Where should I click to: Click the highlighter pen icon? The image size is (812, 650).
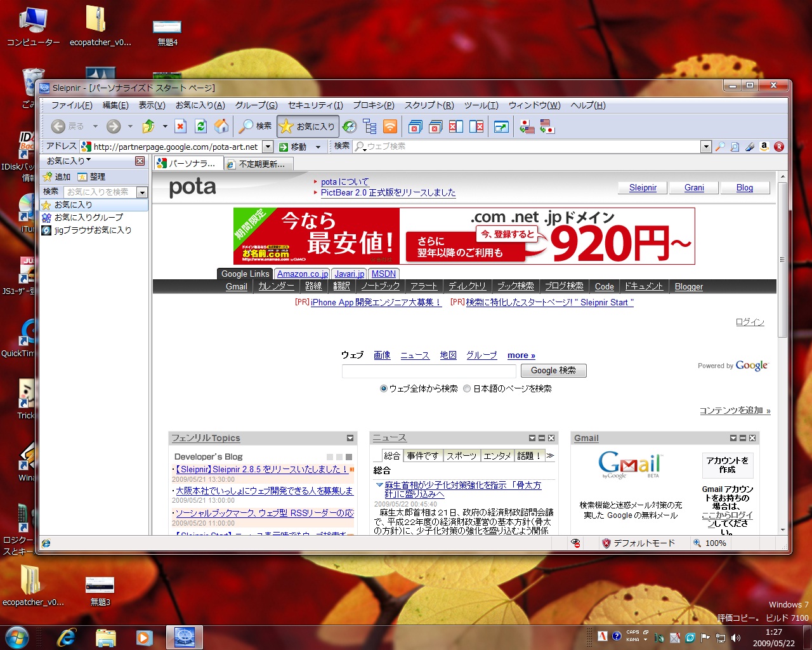pyautogui.click(x=749, y=147)
